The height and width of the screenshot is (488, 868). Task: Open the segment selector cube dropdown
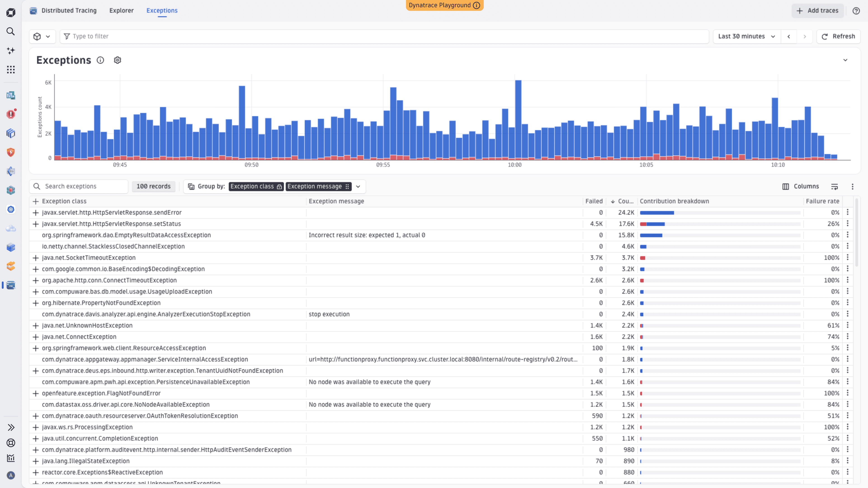pyautogui.click(x=42, y=36)
